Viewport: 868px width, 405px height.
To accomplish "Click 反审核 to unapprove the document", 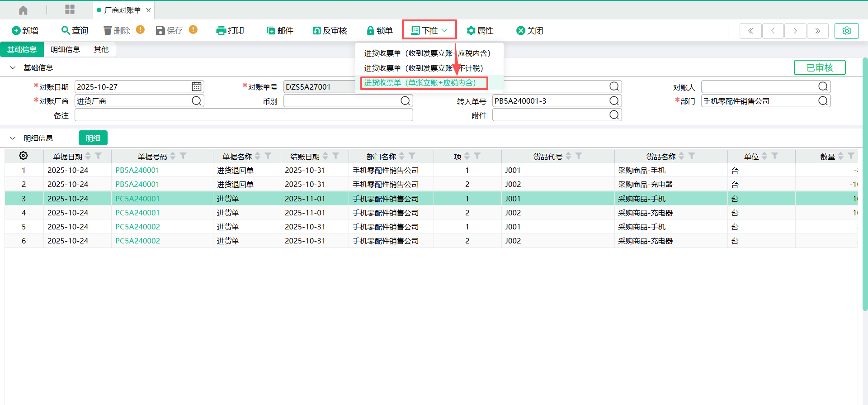I will [330, 31].
